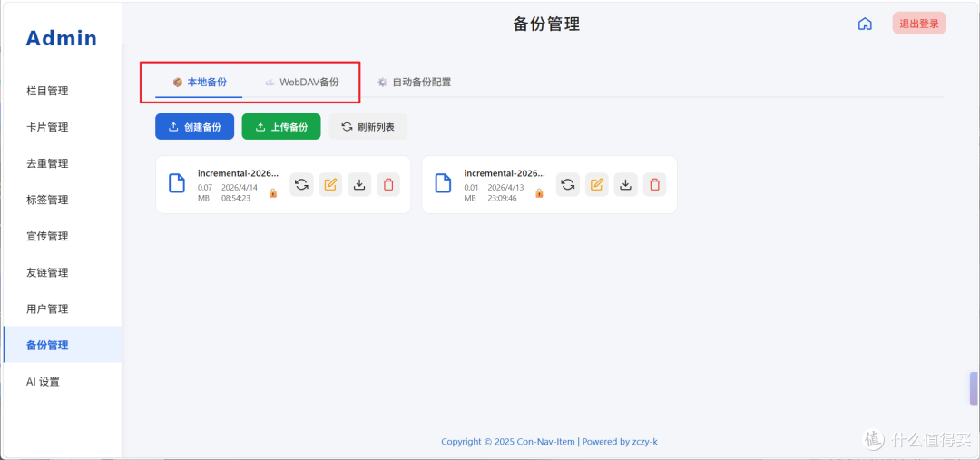
Task: Click the file icon of the 0.07 MB backup
Action: tap(177, 183)
